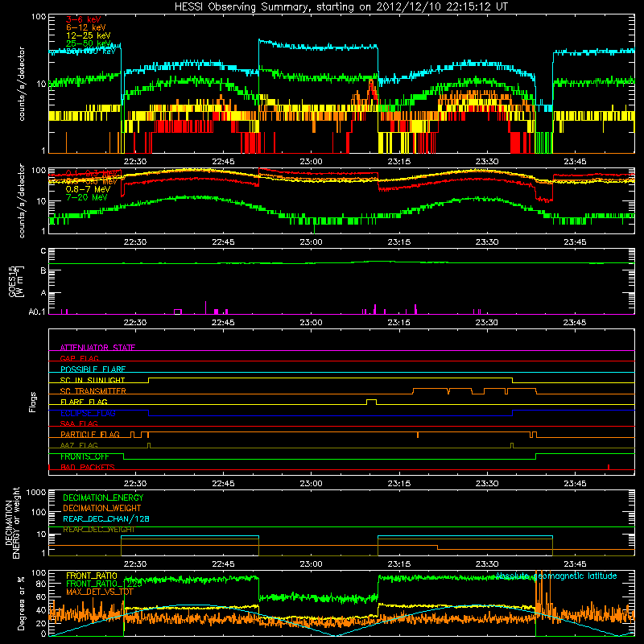Click the "Flags" vertical axis label
The image size is (644, 644).
tap(33, 402)
